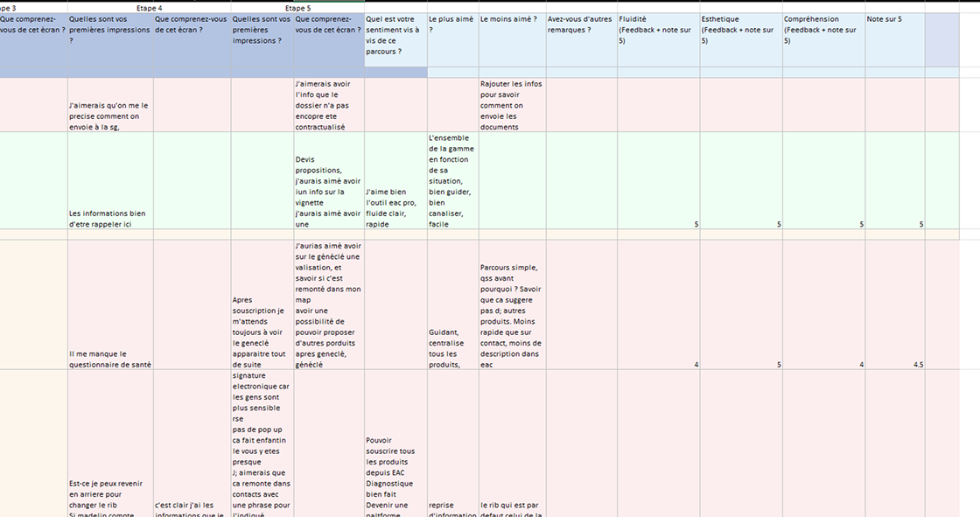Click cell 'J'aime bien l'outil eac pro, fluide clair, rapide'
This screenshot has width=980, height=517.
click(396, 181)
